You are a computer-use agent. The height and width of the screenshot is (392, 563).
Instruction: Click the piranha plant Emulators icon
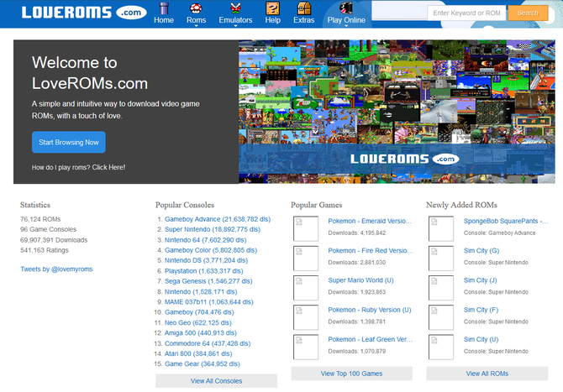[x=235, y=8]
